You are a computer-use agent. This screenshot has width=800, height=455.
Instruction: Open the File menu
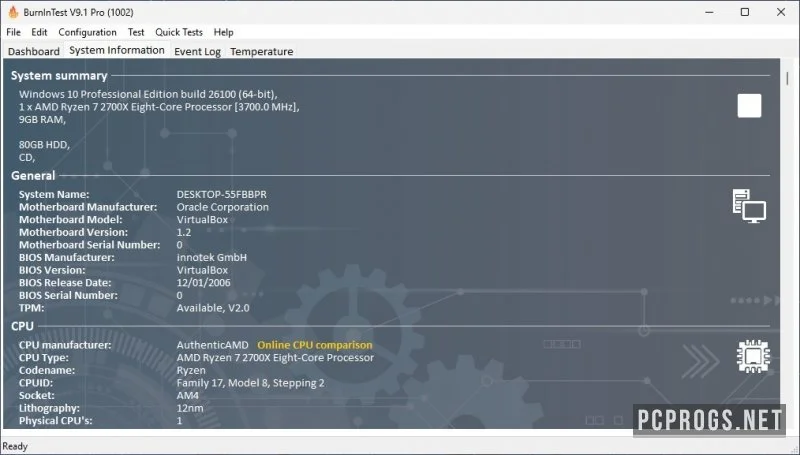pyautogui.click(x=14, y=32)
